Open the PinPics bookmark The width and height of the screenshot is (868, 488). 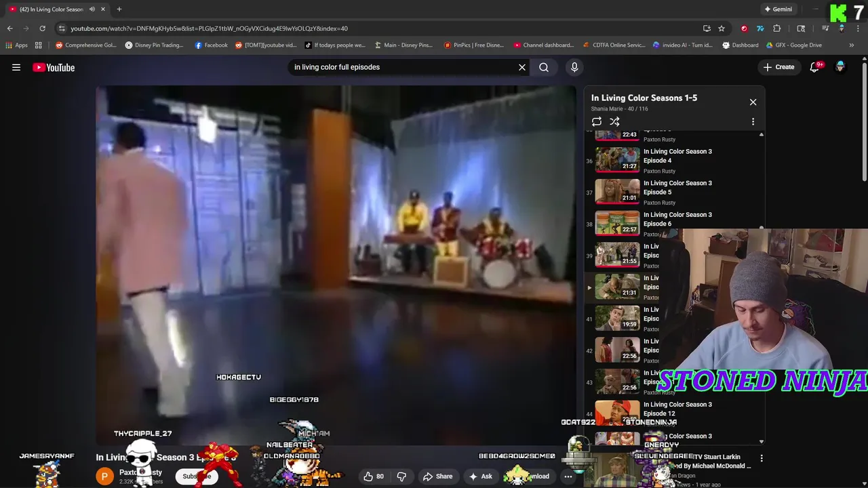(x=474, y=45)
